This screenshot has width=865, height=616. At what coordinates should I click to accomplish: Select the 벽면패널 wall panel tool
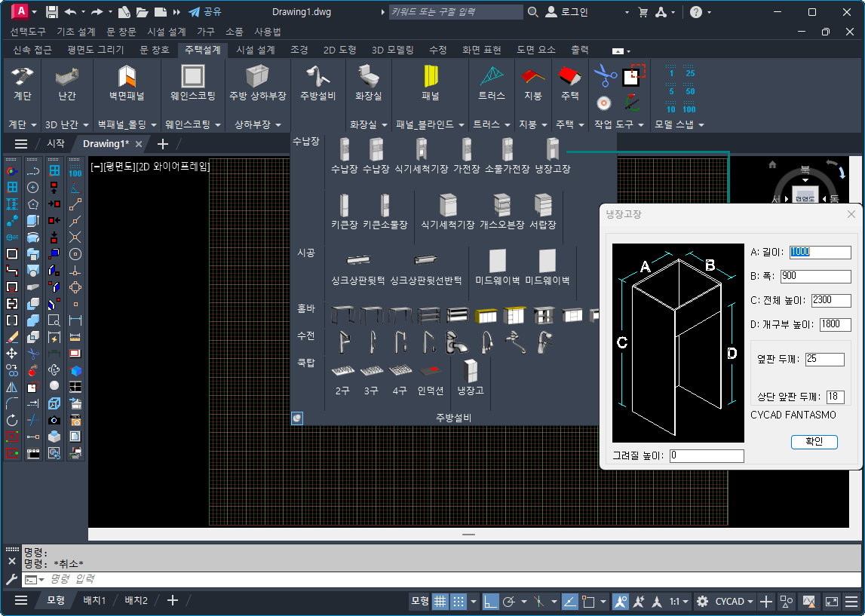point(126,83)
